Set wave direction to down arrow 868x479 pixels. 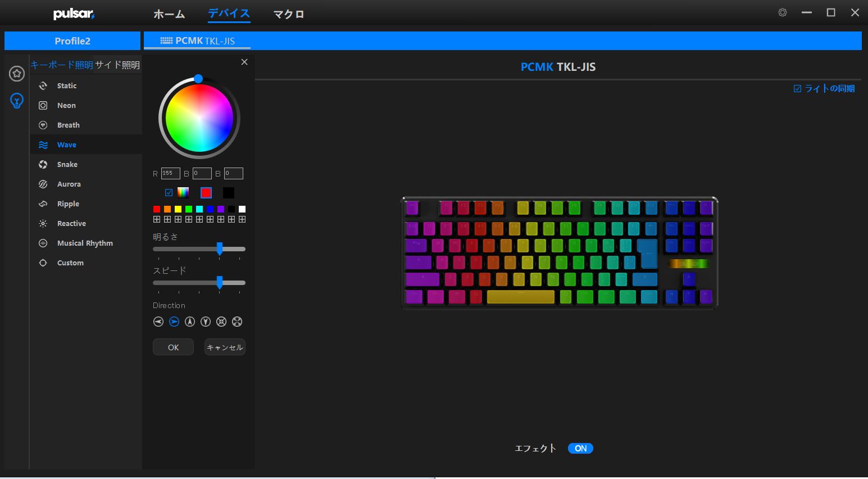coord(206,322)
